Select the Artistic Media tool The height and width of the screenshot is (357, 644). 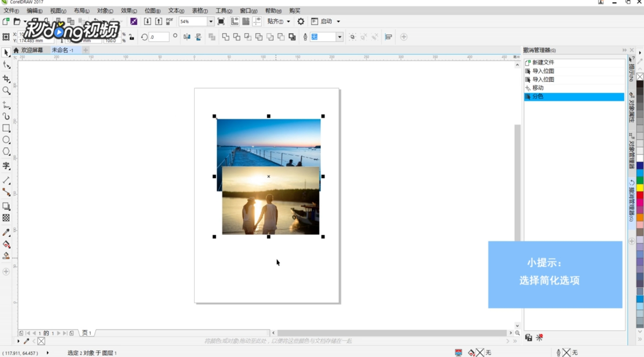click(x=6, y=116)
